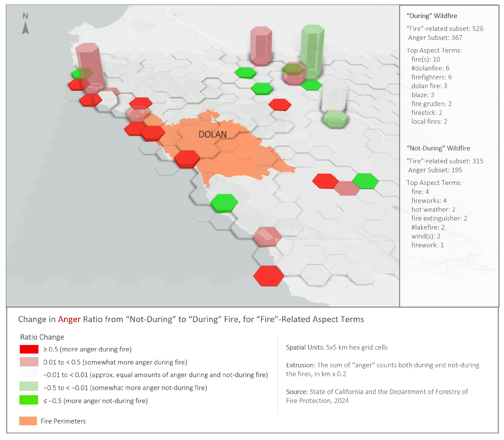The width and height of the screenshot is (504, 440).
Task: Click the orange Fire Perimeters swatch
Action: click(x=28, y=421)
